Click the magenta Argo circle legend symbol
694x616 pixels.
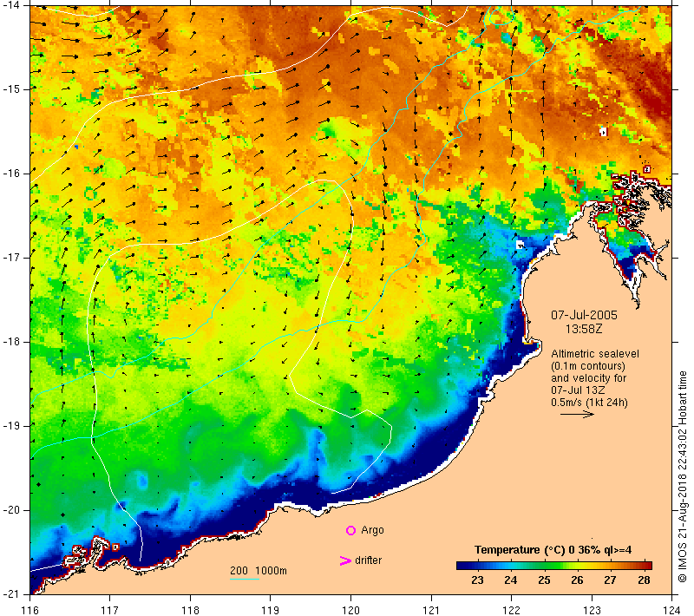[350, 530]
